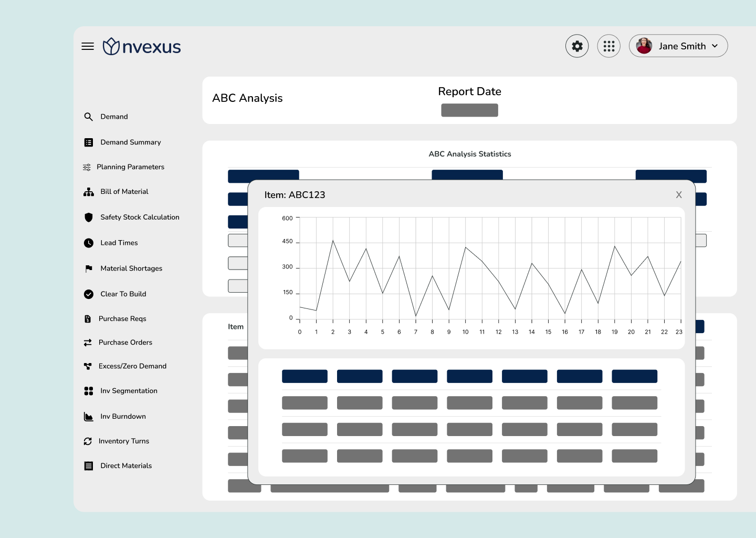Image resolution: width=756 pixels, height=538 pixels.
Task: Click the Direct Materials list icon
Action: [x=89, y=466]
